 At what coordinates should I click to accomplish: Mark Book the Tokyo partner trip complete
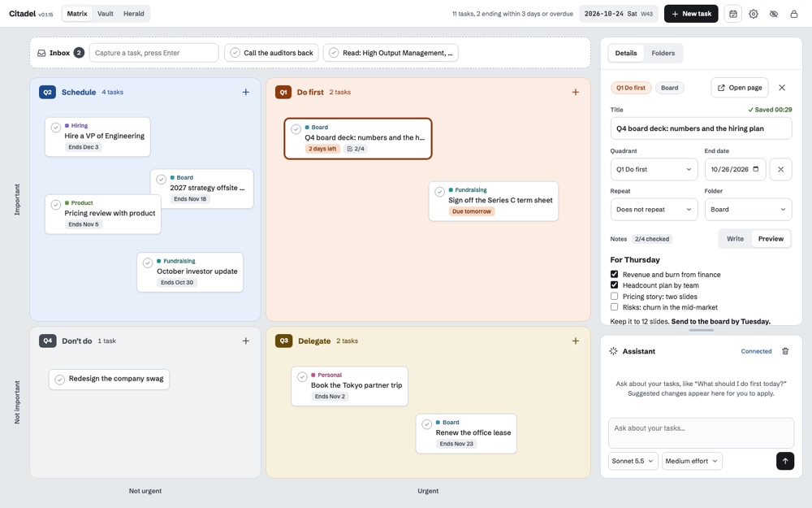302,377
